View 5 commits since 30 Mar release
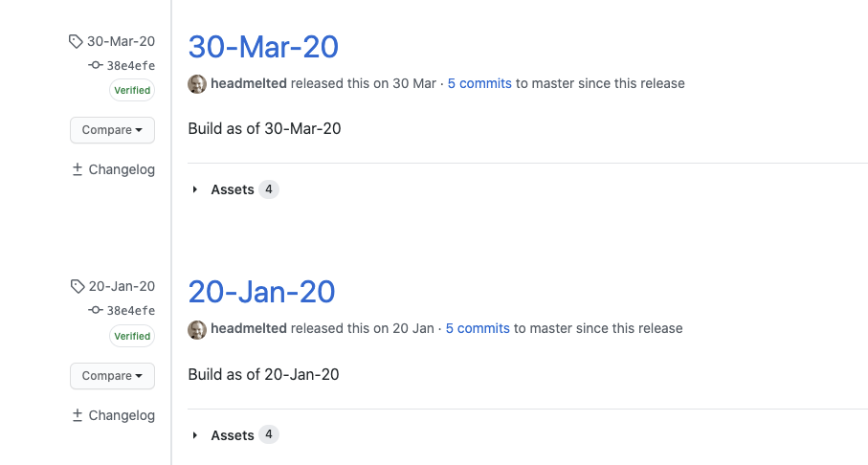This screenshot has height=465, width=868. pos(479,83)
